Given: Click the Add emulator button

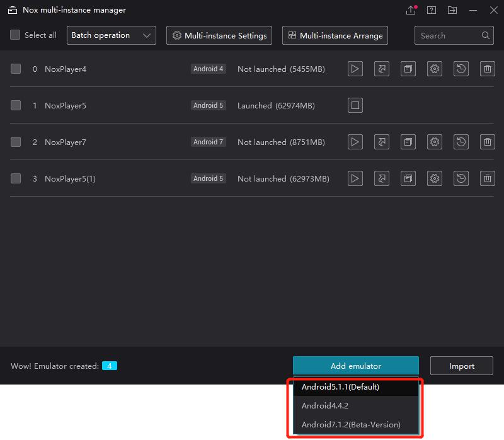Looking at the screenshot, I should coord(355,366).
